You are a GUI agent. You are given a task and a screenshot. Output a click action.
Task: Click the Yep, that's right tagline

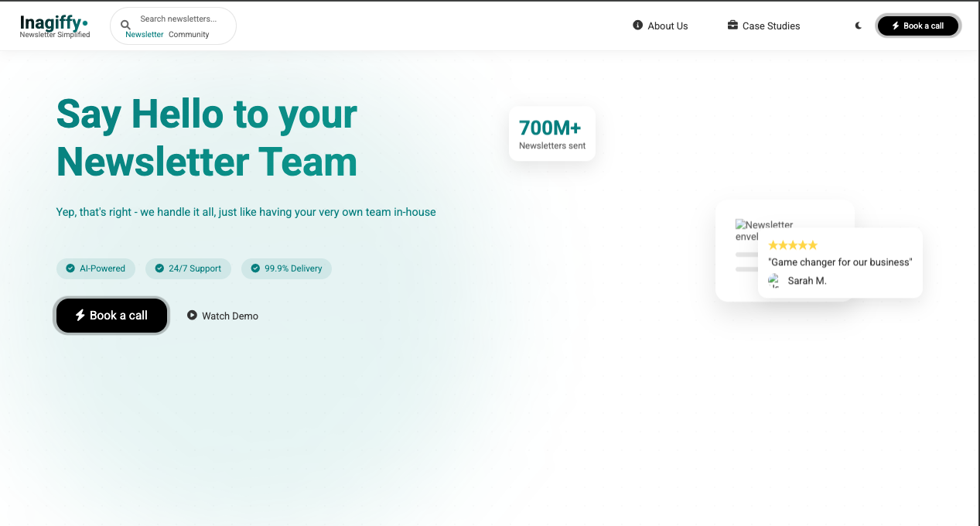pyautogui.click(x=246, y=211)
